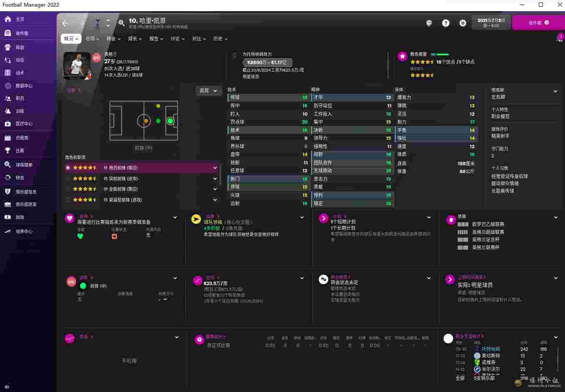
Task: Click the back arrow in header
Action: [65, 23]
